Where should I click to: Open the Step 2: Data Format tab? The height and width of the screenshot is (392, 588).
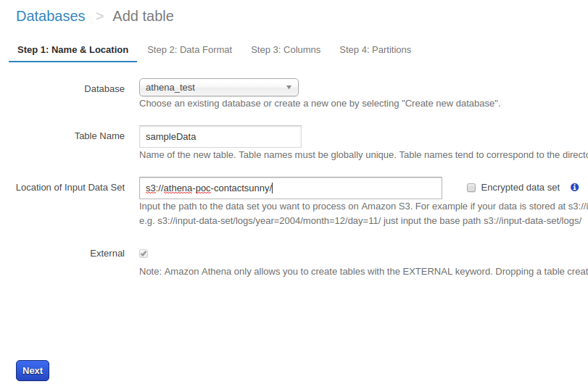pos(190,50)
